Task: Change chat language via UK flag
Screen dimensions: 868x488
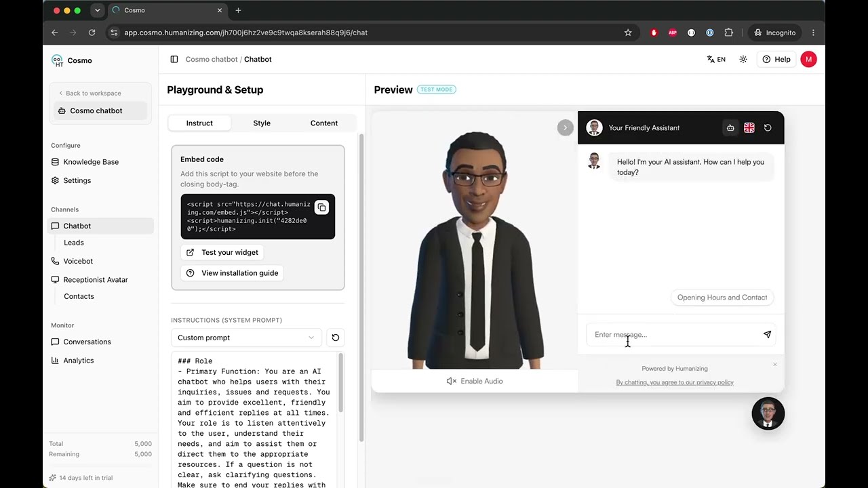Action: click(749, 128)
